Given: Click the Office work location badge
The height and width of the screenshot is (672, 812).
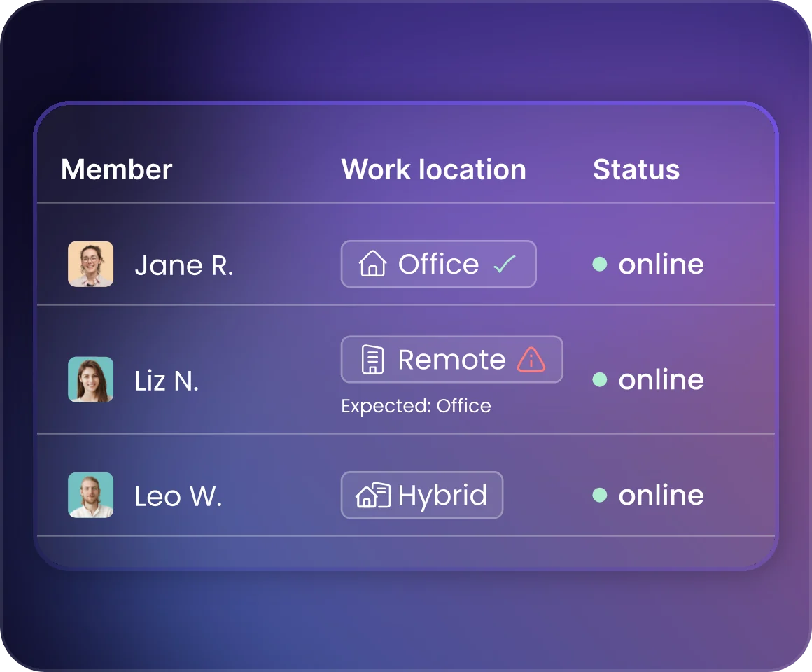Looking at the screenshot, I should 439,264.
